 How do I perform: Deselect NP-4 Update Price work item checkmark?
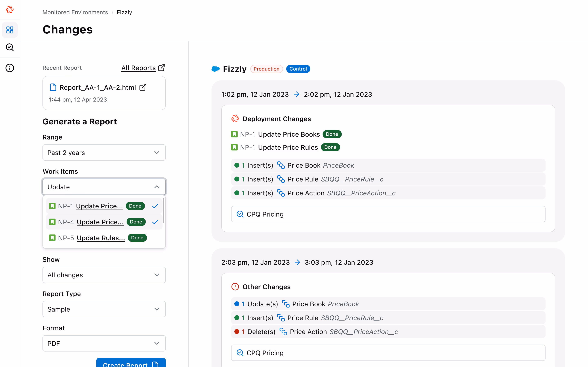[x=155, y=222]
